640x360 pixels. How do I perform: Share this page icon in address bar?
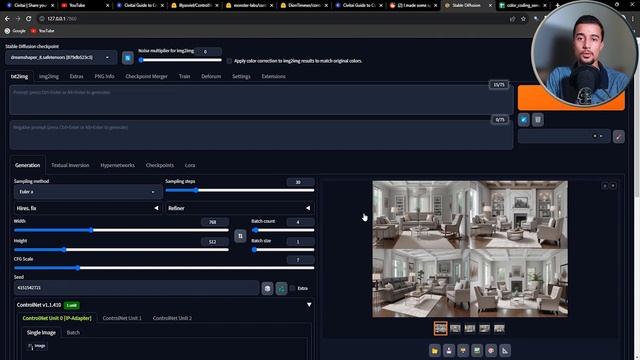(x=512, y=19)
